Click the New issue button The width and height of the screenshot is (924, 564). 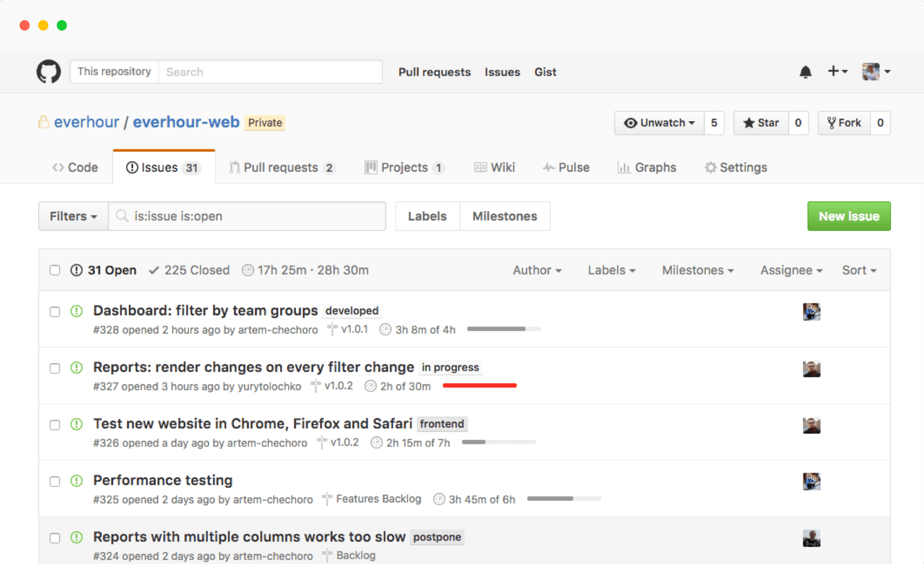(849, 216)
